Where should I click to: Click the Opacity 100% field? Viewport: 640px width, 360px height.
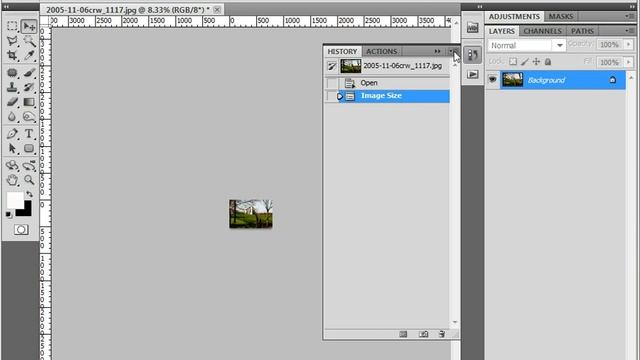[609, 44]
